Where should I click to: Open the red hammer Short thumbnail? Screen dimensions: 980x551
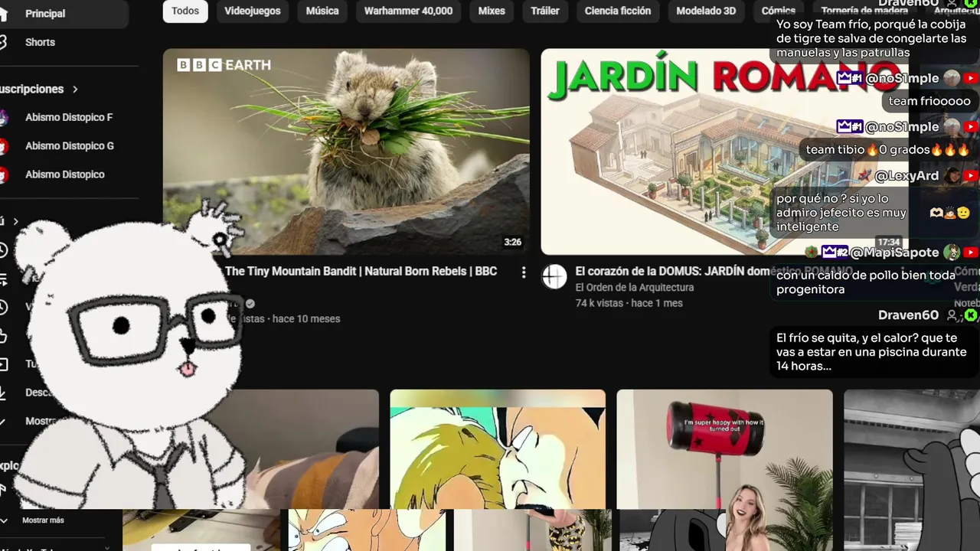tap(724, 449)
